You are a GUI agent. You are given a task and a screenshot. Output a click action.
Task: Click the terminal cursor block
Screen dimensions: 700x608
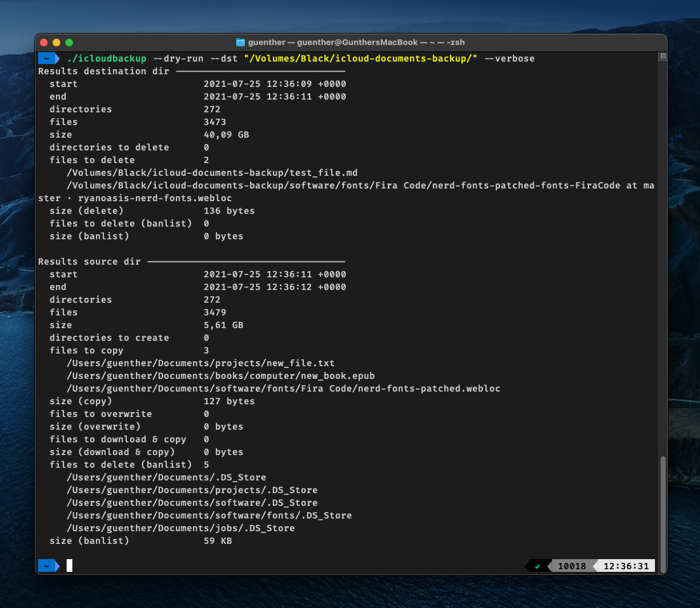69,565
